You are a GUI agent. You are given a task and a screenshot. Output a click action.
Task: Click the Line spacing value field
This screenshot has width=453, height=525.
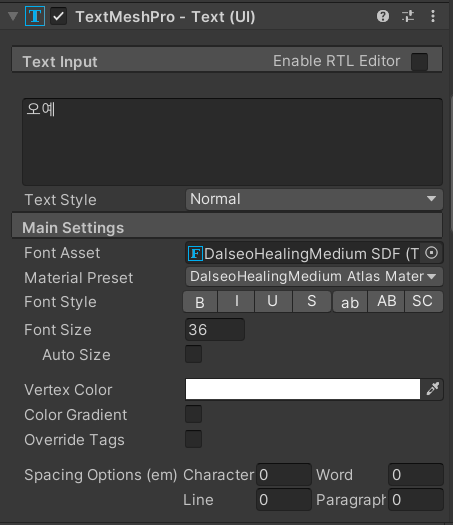click(284, 500)
